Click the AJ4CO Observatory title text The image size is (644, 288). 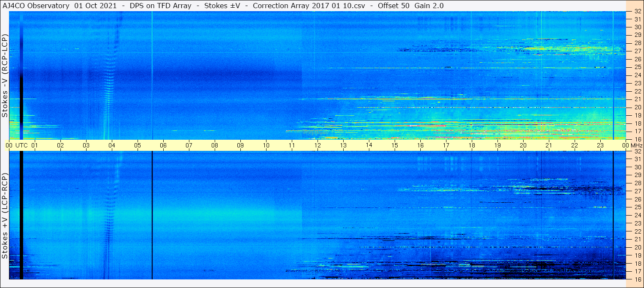coord(36,6)
